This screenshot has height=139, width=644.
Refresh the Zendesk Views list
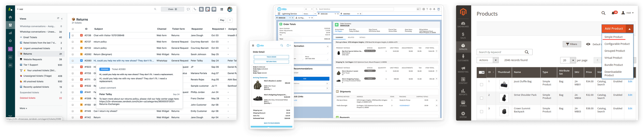pyautogui.click(x=58, y=18)
